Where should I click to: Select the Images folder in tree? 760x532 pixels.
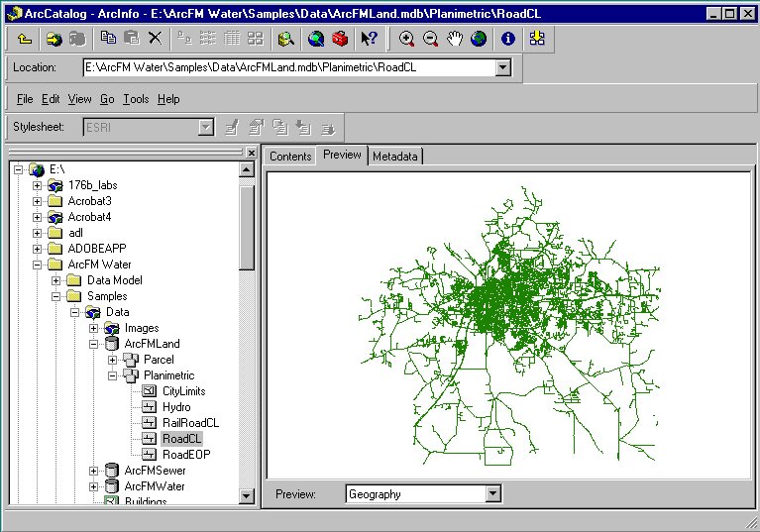pos(142,328)
